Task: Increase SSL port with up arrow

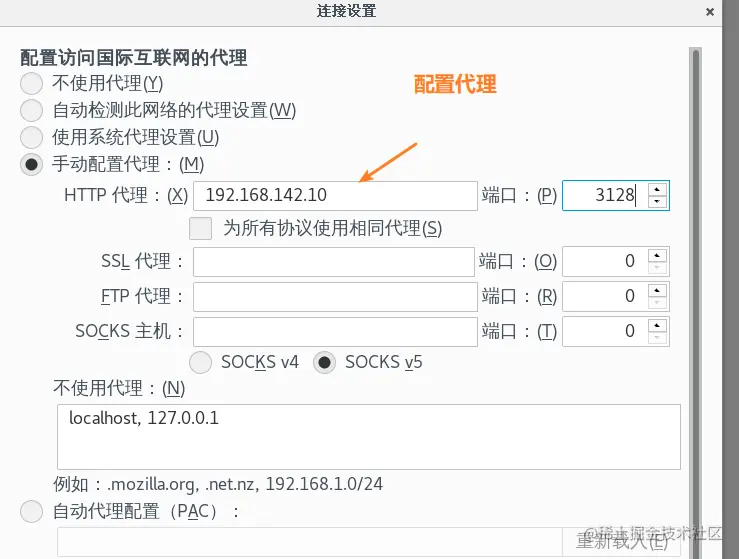Action: click(x=657, y=255)
